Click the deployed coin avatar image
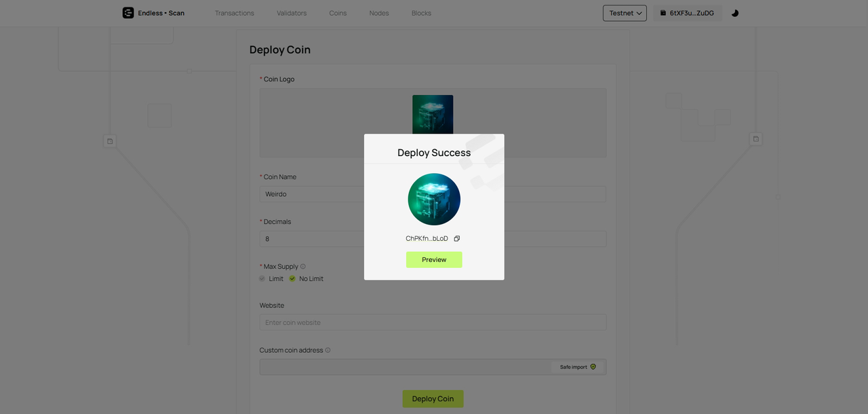868x414 pixels. (434, 200)
